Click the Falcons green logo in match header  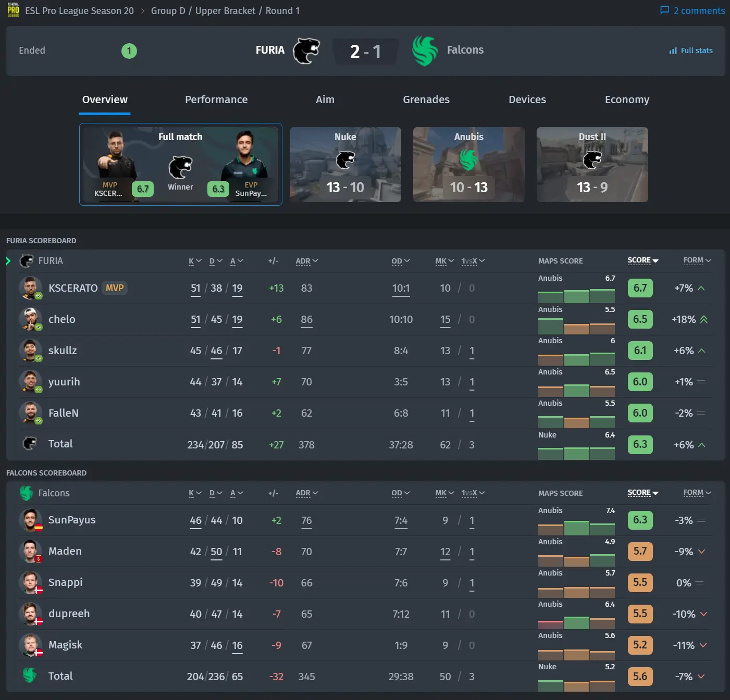[x=425, y=51]
